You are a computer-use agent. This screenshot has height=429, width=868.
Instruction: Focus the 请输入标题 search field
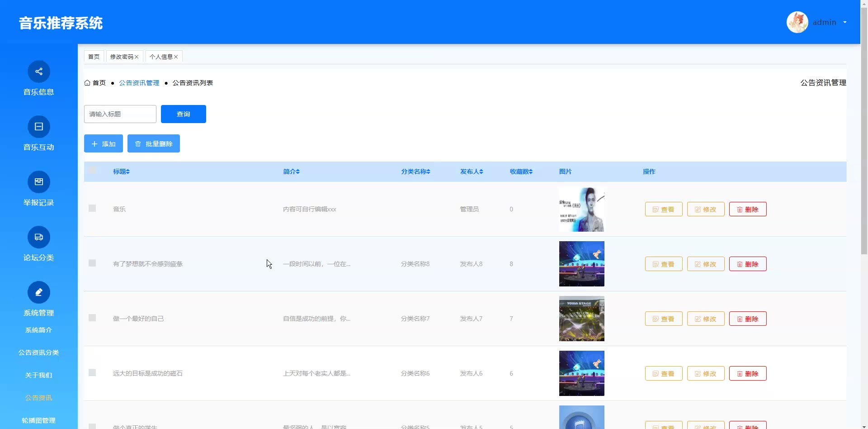tap(120, 114)
